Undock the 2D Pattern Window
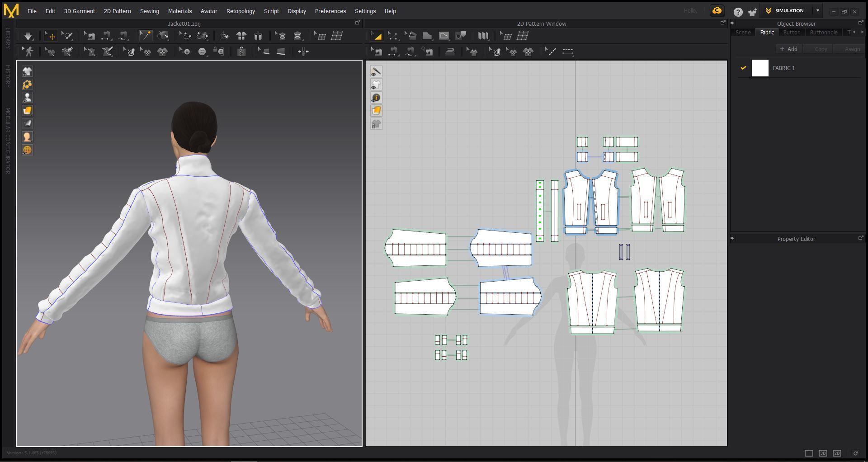Viewport: 868px width, 462px height. [x=722, y=23]
